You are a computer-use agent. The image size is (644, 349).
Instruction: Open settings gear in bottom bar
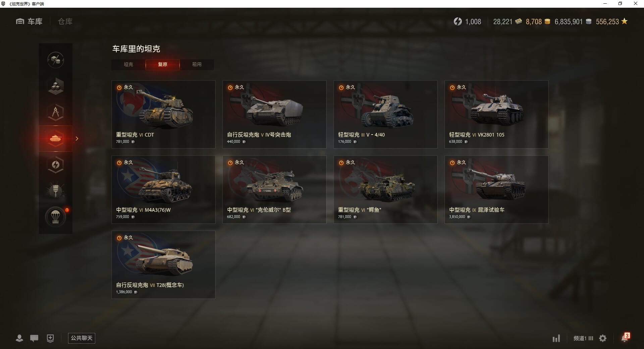tap(603, 338)
